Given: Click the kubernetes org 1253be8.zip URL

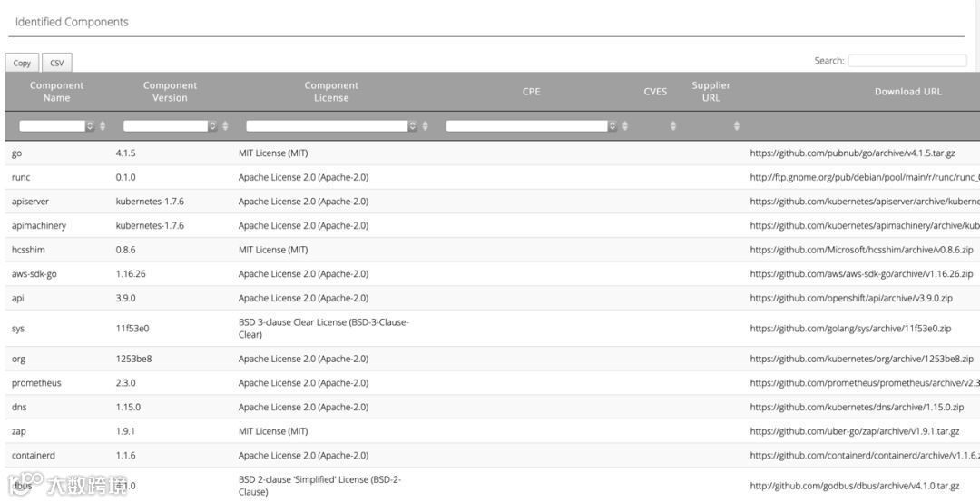Looking at the screenshot, I should pyautogui.click(x=862, y=360).
